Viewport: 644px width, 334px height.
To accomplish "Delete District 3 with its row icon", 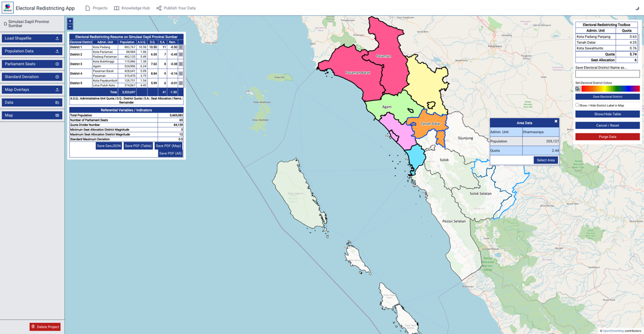I will 181,64.
